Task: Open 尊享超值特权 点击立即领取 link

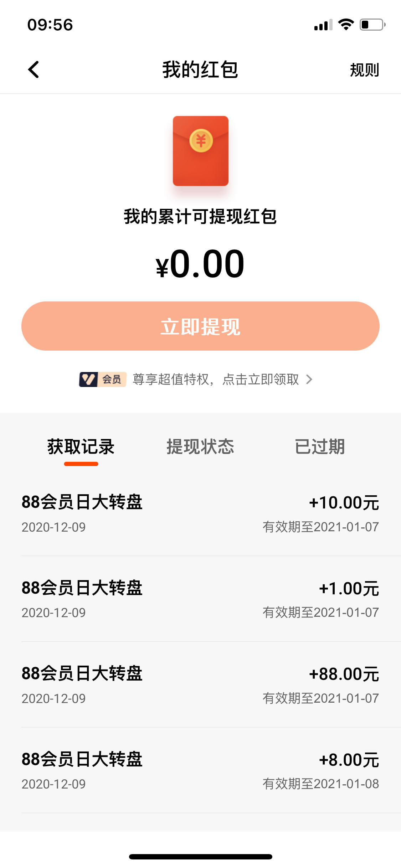Action: coord(216,379)
